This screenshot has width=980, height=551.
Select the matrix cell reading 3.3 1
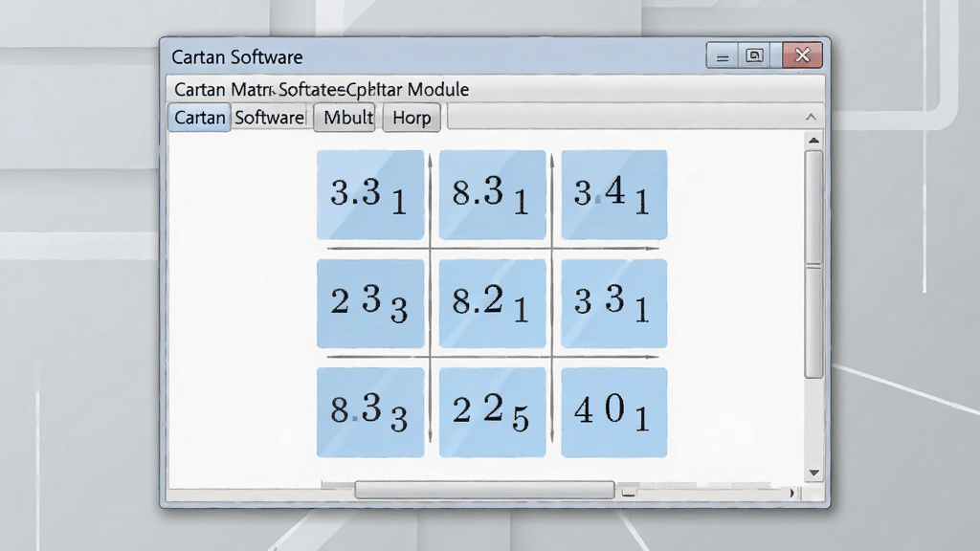coord(370,194)
